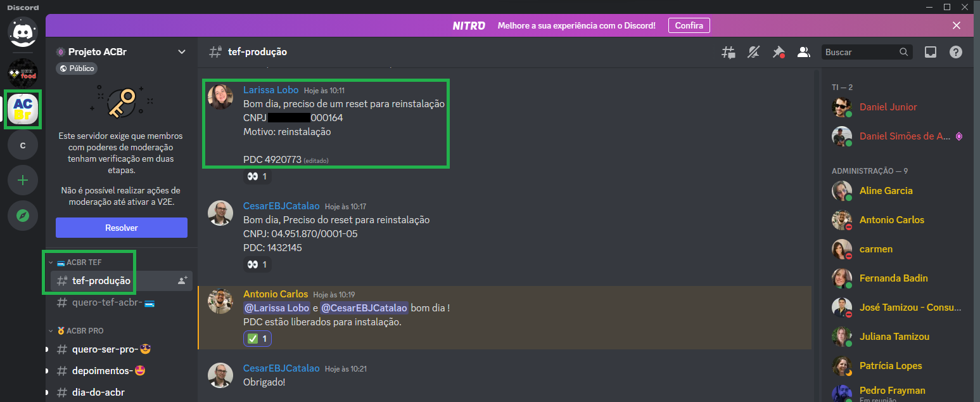The width and height of the screenshot is (980, 402).
Task: Click the Buscar search field
Action: [867, 52]
